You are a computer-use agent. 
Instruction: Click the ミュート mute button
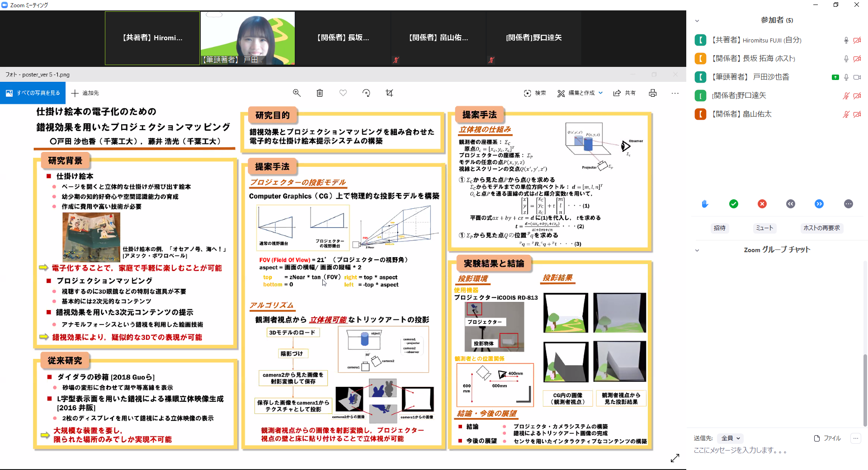coord(764,228)
